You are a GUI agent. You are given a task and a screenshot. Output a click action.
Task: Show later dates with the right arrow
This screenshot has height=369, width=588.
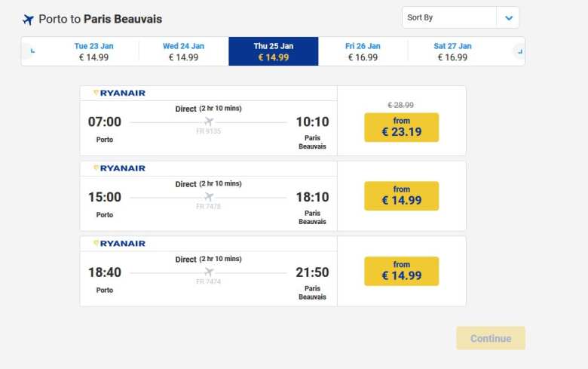(x=519, y=51)
